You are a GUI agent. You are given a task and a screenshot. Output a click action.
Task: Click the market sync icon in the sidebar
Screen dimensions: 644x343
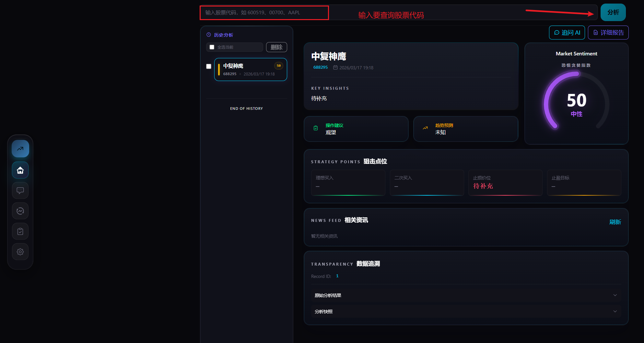(20, 211)
